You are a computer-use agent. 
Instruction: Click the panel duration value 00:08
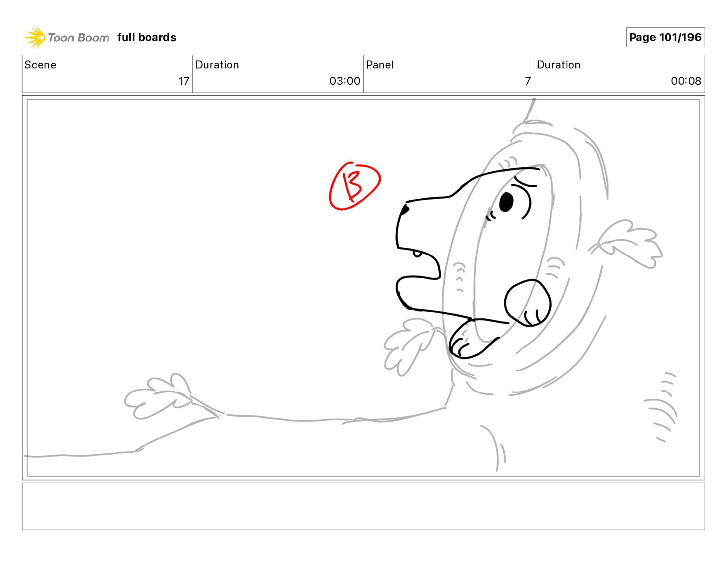[x=686, y=81]
